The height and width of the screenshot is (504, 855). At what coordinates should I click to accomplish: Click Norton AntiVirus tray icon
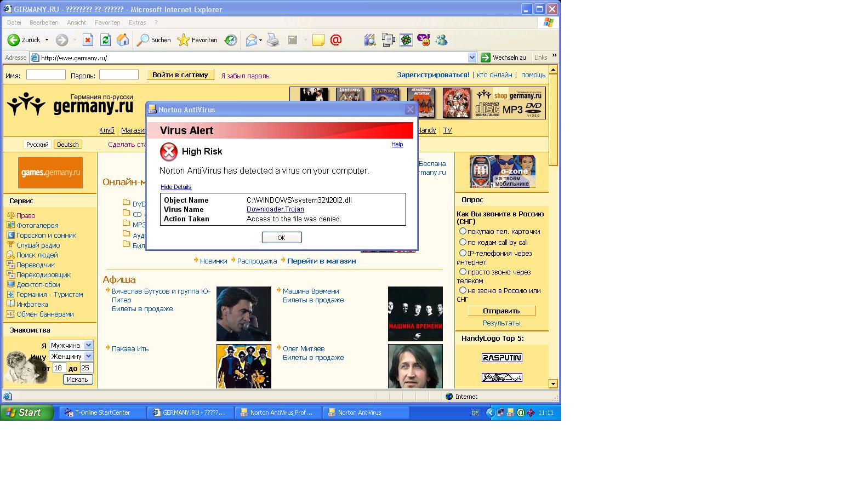click(x=510, y=413)
